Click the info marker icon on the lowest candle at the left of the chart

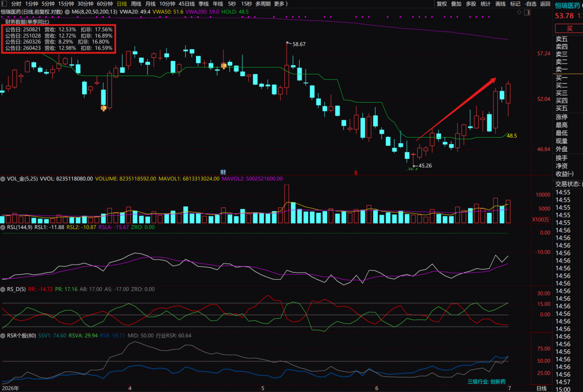[x=104, y=108]
